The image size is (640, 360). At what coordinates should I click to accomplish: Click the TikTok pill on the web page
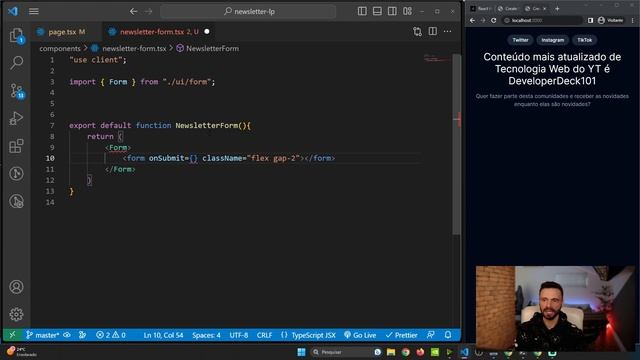584,40
